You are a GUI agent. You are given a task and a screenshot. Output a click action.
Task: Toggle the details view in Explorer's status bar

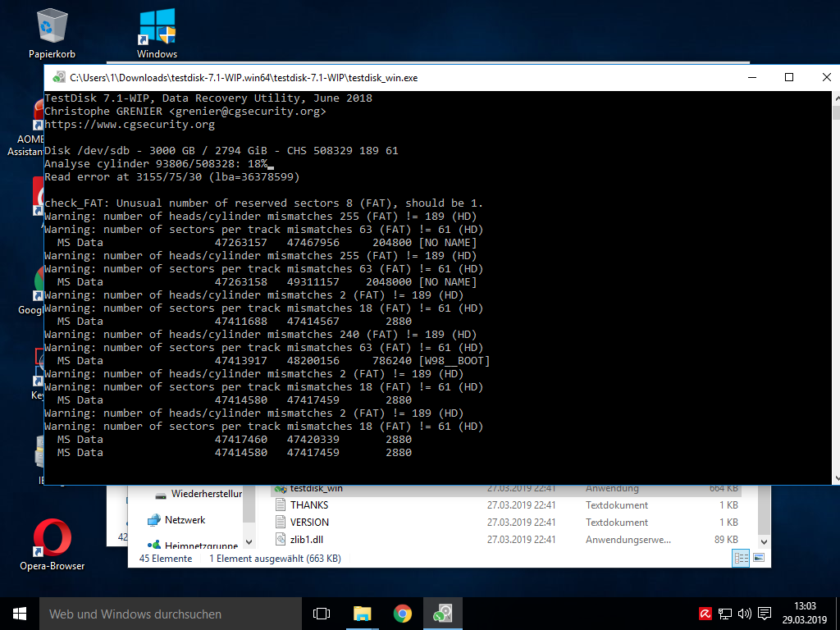[x=741, y=558]
